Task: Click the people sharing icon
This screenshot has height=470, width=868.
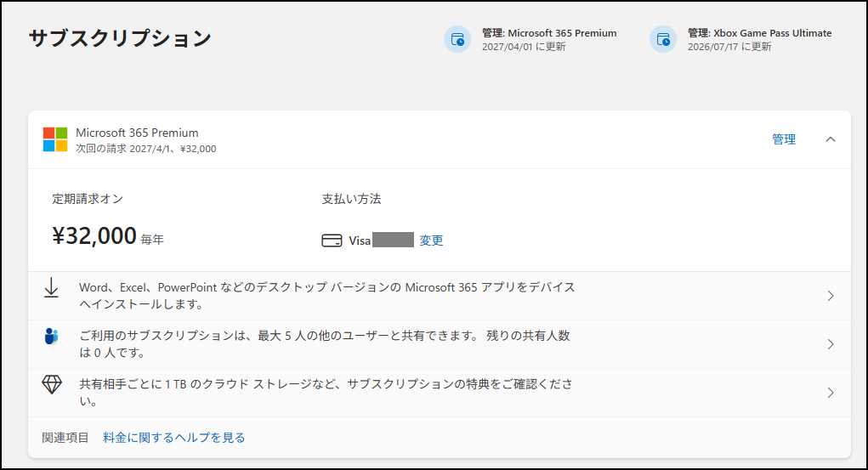Action: coord(52,336)
